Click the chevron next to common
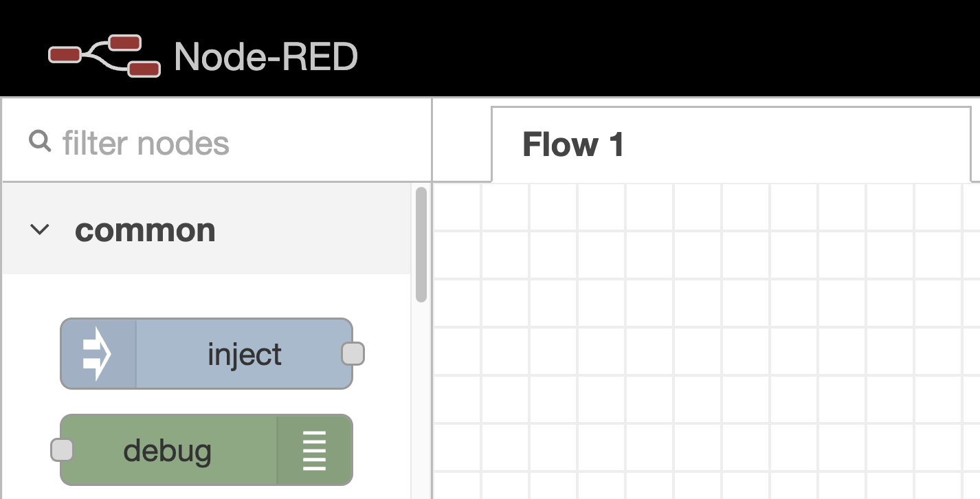This screenshot has height=499, width=980. (x=40, y=230)
